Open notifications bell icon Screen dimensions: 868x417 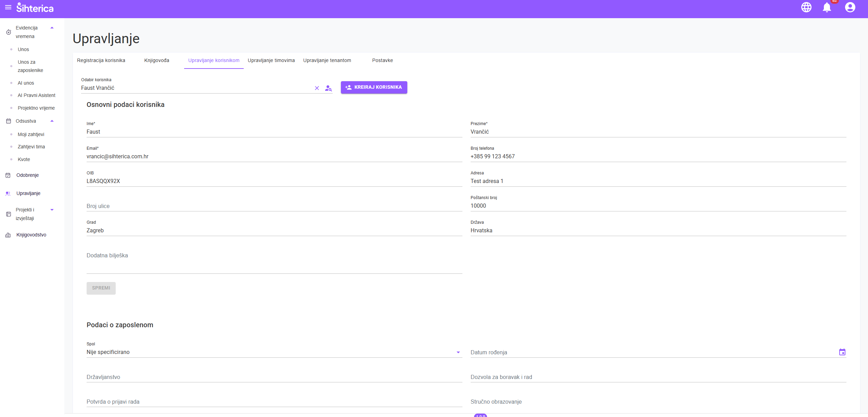coord(827,7)
